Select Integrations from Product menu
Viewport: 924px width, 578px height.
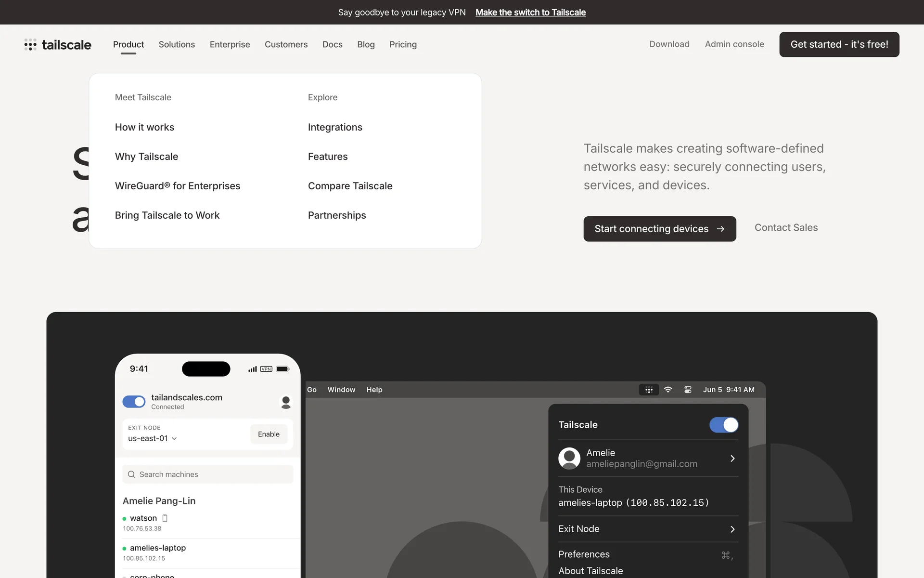tap(335, 127)
